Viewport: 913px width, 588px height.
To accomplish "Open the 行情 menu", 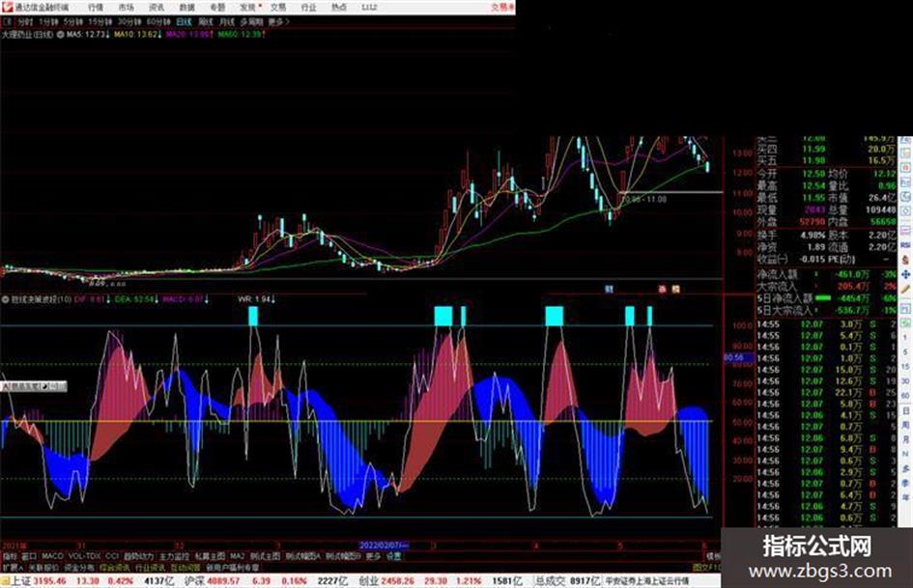I will coord(96,8).
